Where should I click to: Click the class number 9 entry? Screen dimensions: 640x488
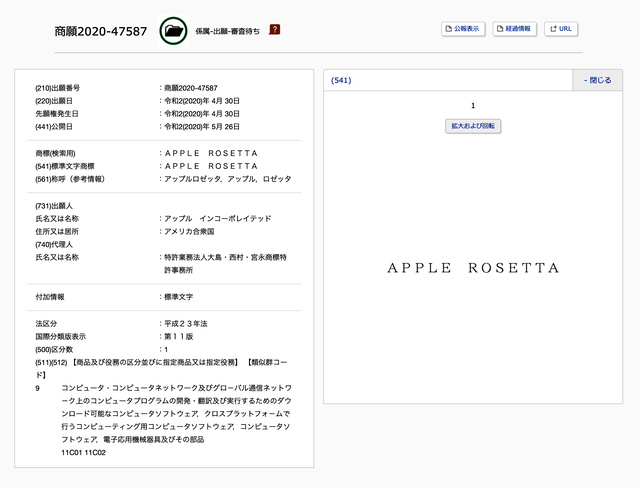coord(38,388)
